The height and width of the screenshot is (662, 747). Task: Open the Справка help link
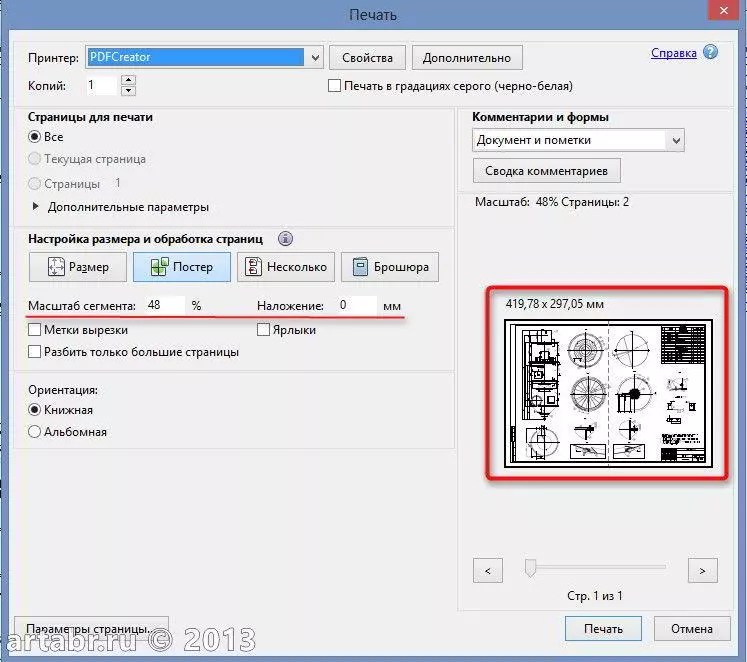click(674, 53)
